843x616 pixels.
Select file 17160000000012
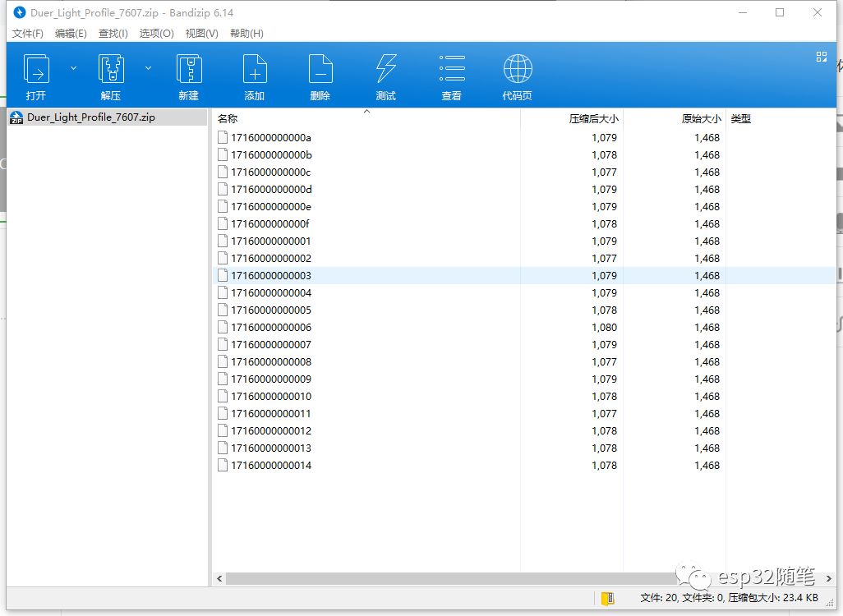(x=271, y=430)
